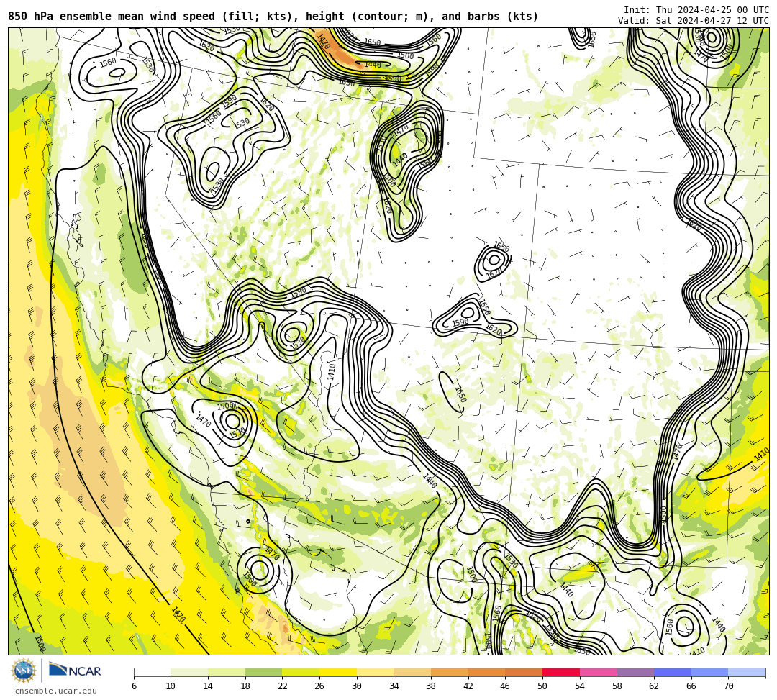Click the NSF globe logo

coord(23,671)
